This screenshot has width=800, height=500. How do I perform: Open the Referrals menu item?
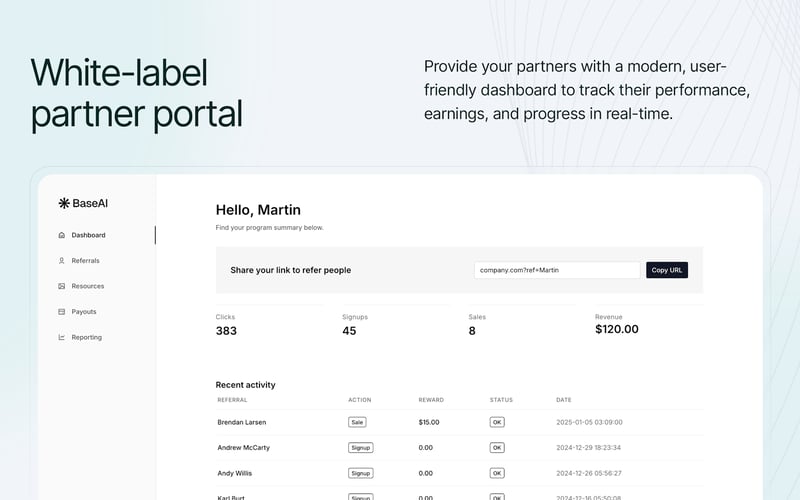tap(85, 261)
